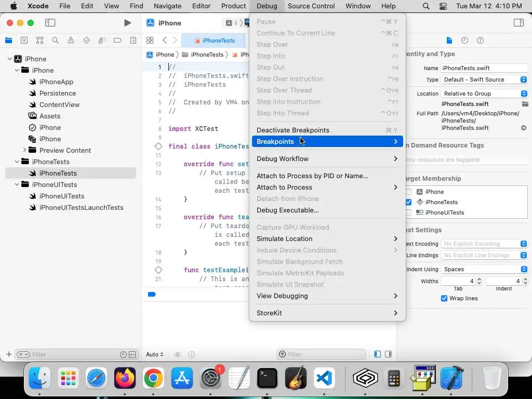532x399 pixels.
Task: Open the Report navigator icon
Action: pos(134,41)
